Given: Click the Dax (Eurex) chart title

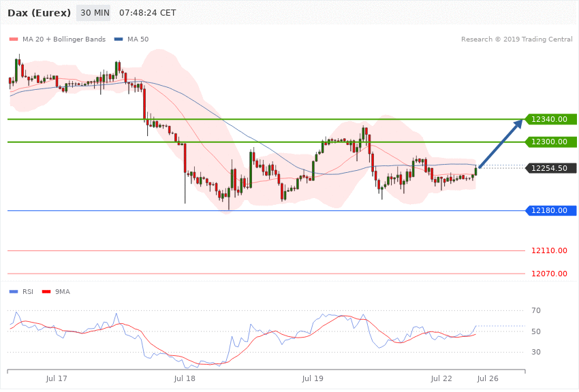Looking at the screenshot, I should point(39,13).
